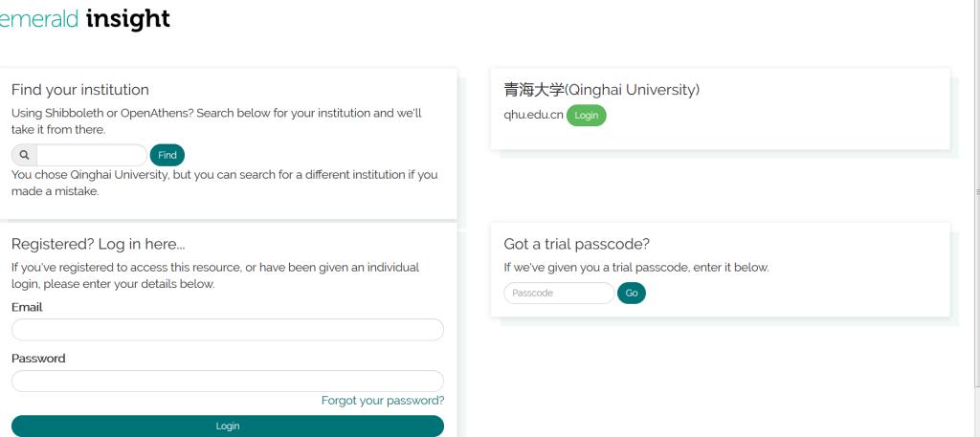Open the Forgot your password link
The image size is (980, 437).
tap(383, 401)
